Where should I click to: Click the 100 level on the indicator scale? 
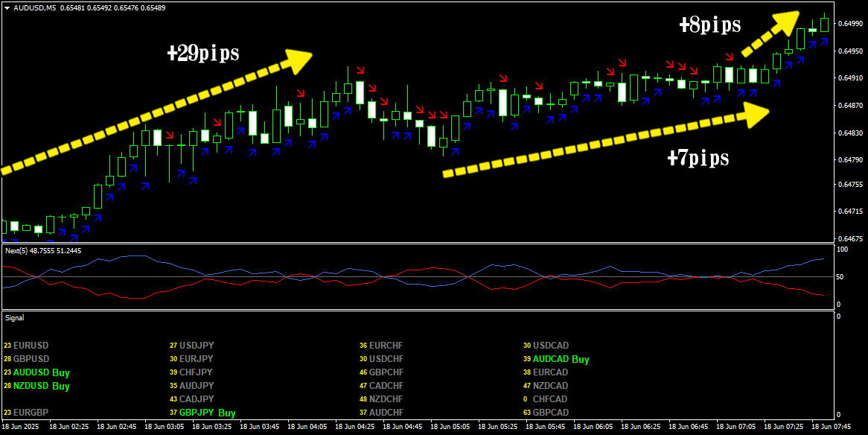(842, 250)
